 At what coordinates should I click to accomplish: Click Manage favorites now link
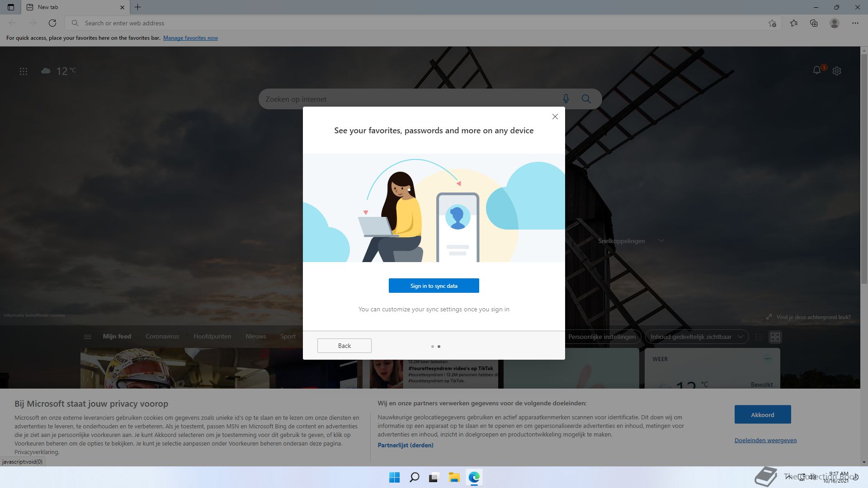click(x=190, y=38)
